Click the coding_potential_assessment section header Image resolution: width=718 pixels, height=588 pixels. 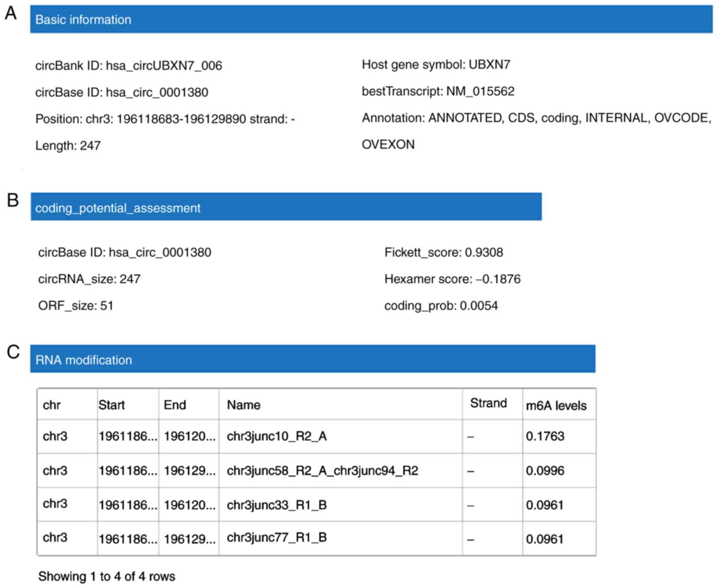tap(117, 208)
